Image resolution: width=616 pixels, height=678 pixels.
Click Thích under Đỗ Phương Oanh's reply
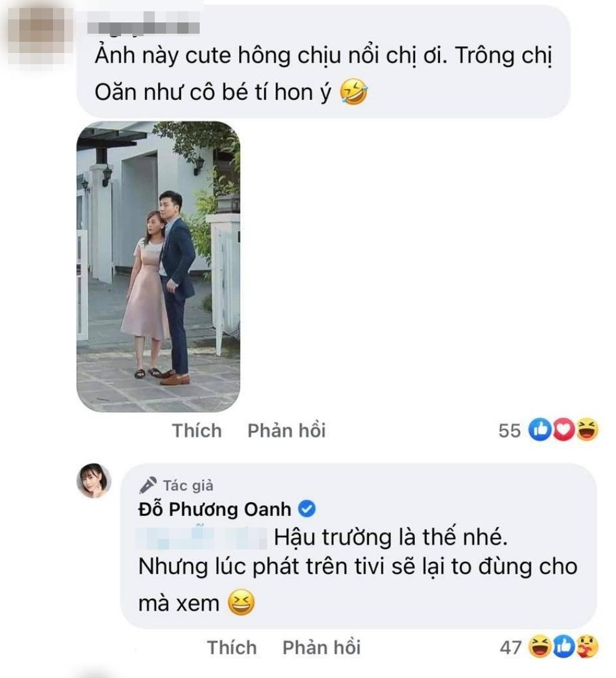click(232, 647)
